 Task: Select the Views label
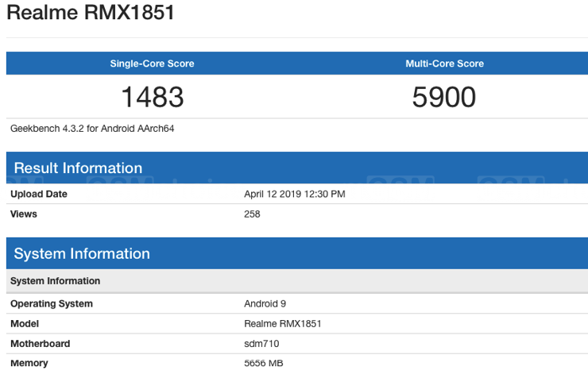24,214
